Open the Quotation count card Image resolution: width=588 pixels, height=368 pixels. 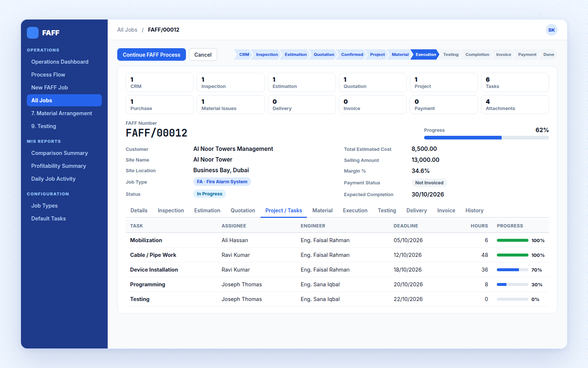click(x=373, y=82)
